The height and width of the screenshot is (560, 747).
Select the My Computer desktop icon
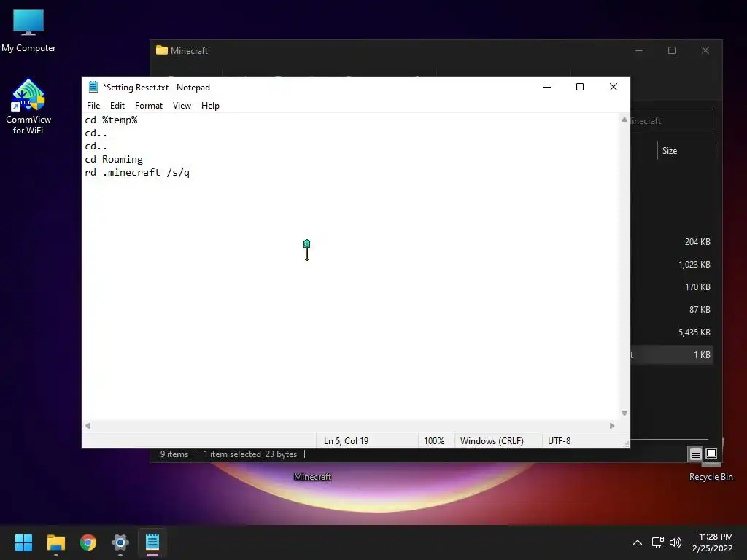[28, 30]
